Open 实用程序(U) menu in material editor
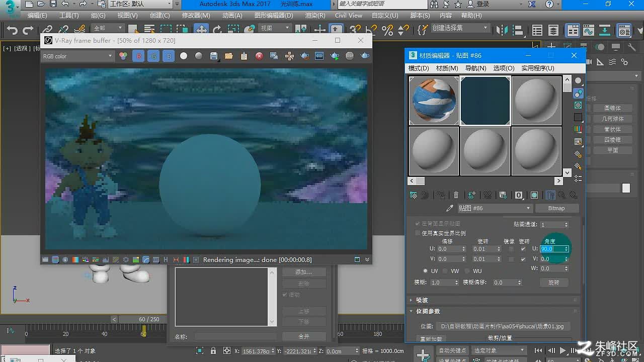This screenshot has width=644, height=362. [538, 68]
